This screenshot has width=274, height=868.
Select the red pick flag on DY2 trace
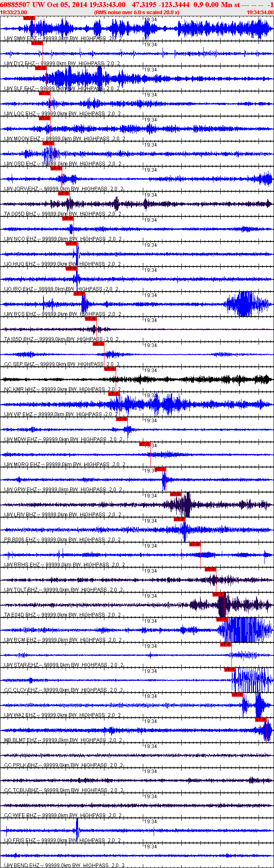(37, 43)
